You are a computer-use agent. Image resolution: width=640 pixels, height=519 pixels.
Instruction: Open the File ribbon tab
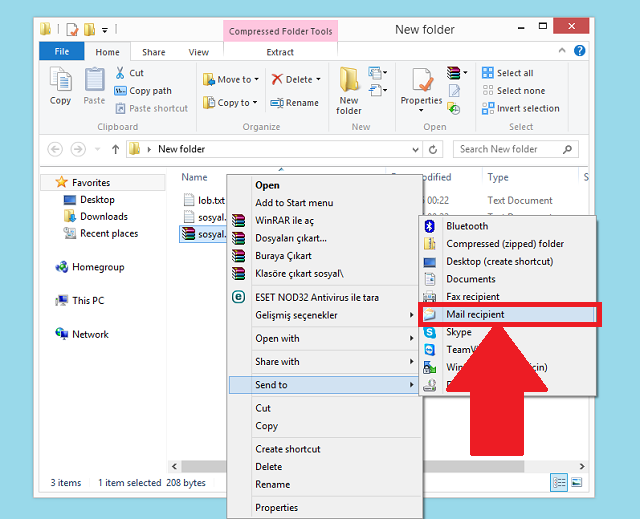coord(62,51)
